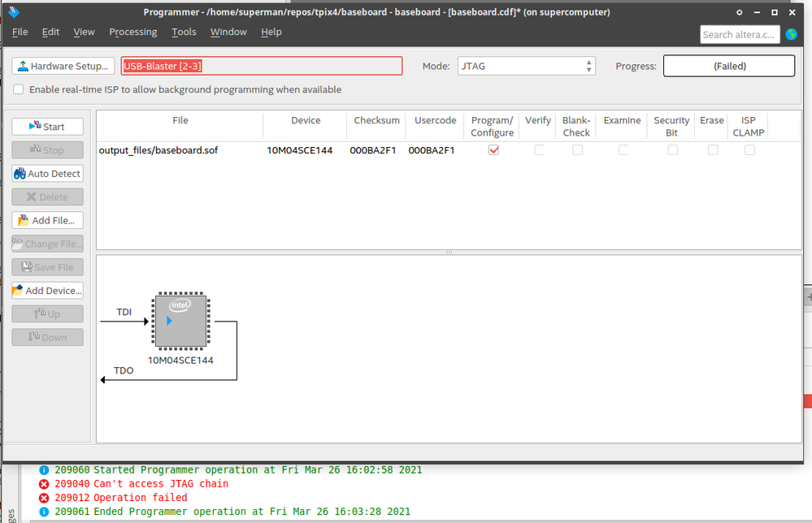Click the Start programming button

coord(47,127)
